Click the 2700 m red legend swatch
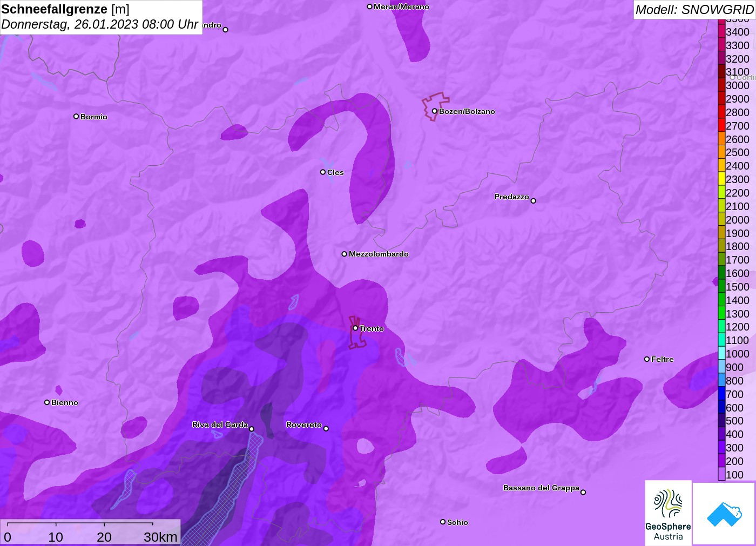This screenshot has height=546, width=756. tap(721, 126)
